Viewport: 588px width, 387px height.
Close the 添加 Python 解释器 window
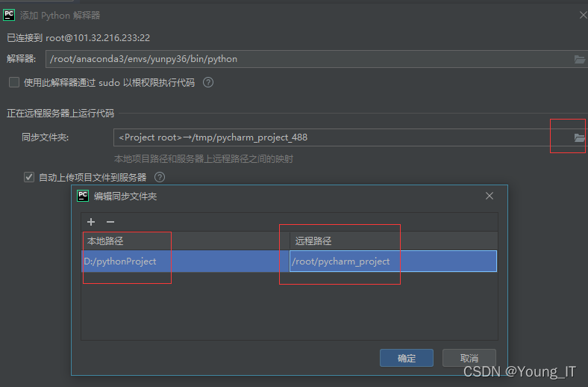(583, 15)
